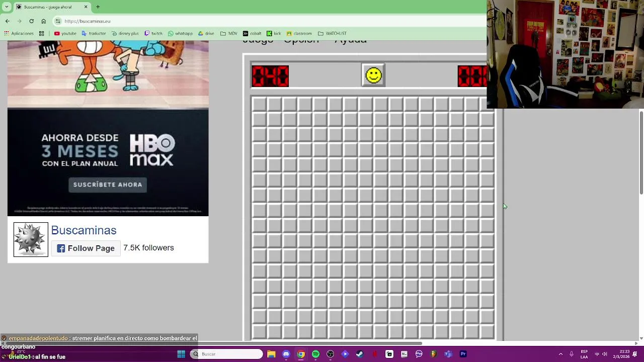Click the Buscaminas mine profile thumbnail
The image size is (644, 362).
tap(31, 240)
